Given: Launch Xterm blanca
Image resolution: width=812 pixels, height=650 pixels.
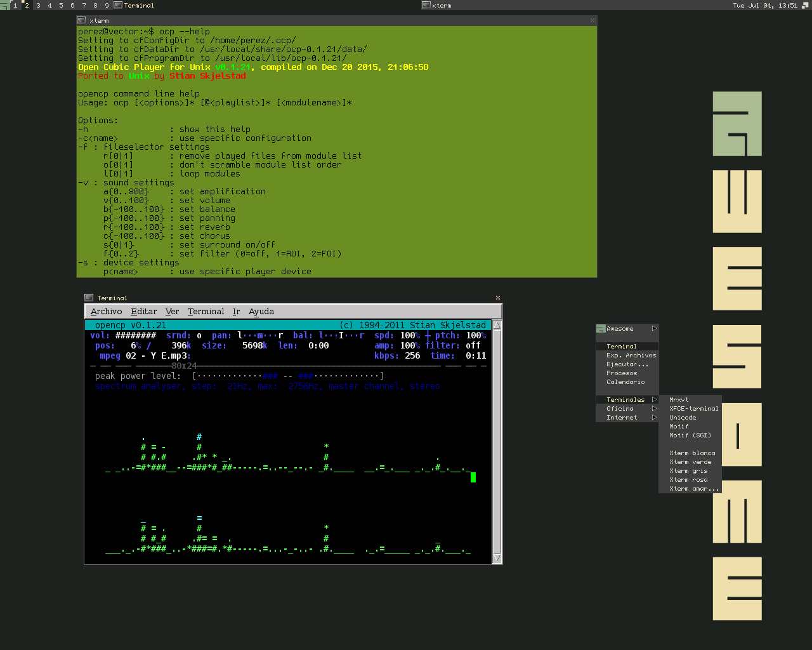Looking at the screenshot, I should pos(690,453).
